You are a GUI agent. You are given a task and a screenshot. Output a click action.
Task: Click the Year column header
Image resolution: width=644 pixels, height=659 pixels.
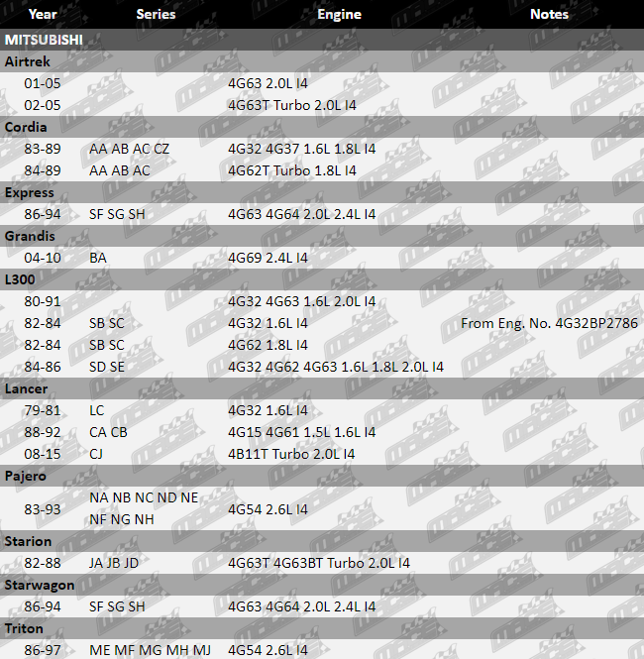click(43, 14)
